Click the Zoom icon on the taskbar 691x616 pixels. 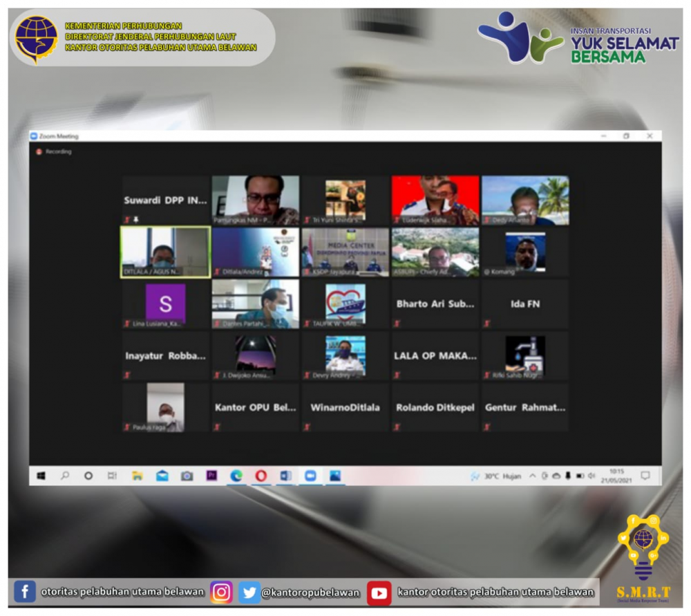(x=310, y=476)
